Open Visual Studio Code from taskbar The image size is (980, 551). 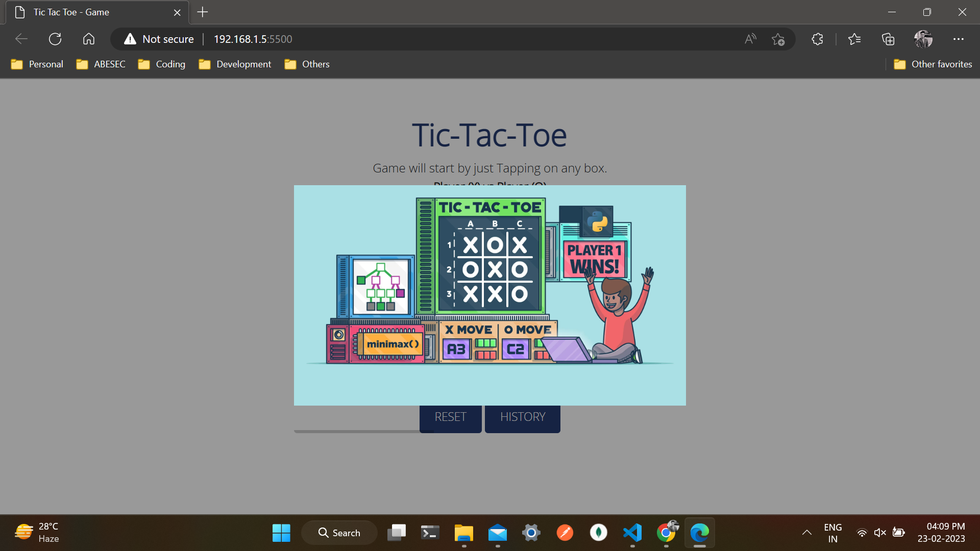(x=632, y=533)
